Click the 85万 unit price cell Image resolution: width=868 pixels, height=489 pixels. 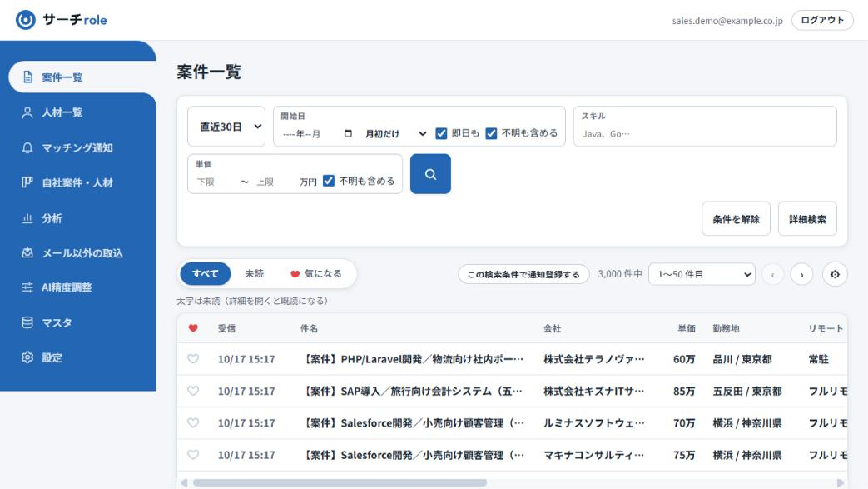click(684, 391)
